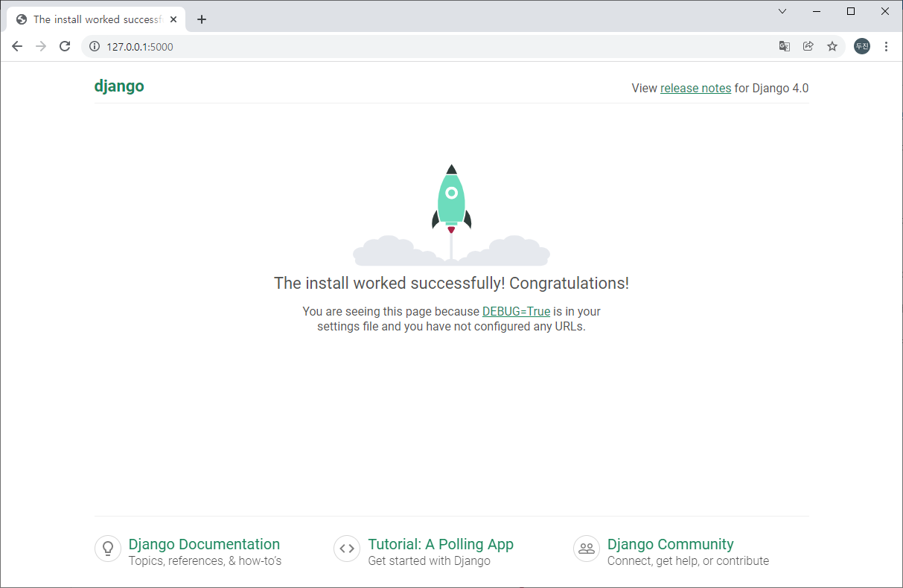903x588 pixels.
Task: Open the DEBUG=True link
Action: pos(516,312)
